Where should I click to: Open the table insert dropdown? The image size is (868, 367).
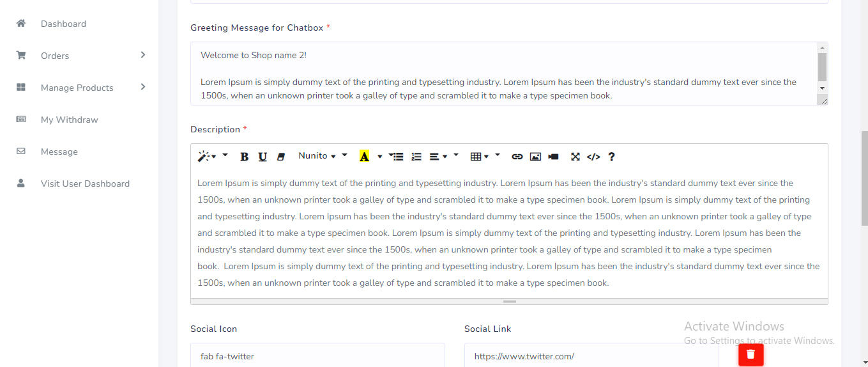coord(479,157)
